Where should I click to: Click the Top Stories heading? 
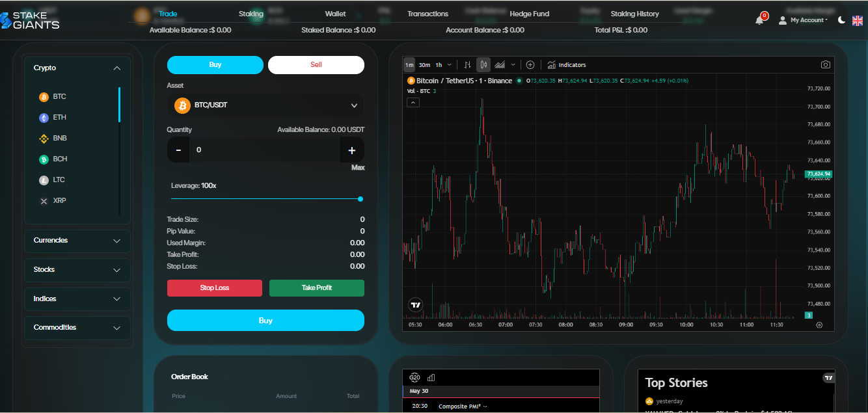[676, 383]
